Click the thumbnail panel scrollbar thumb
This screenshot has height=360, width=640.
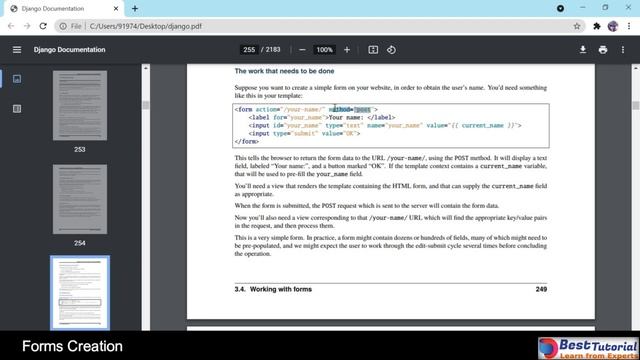tap(146, 105)
